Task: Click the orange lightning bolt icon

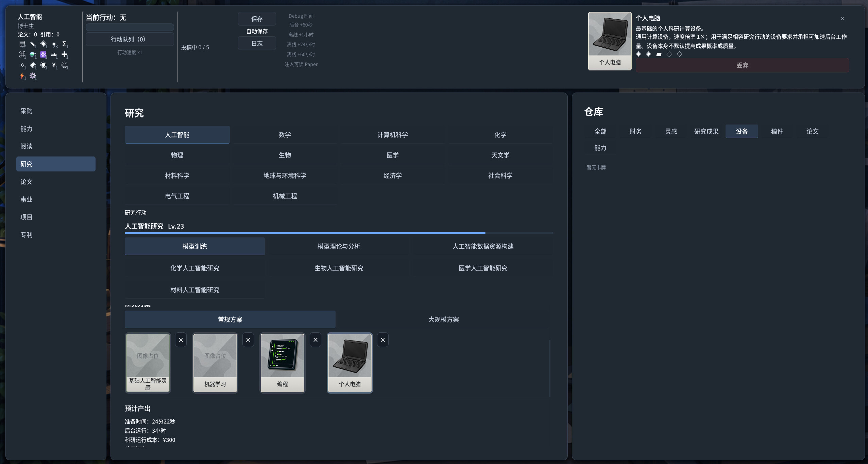Action: [x=22, y=76]
